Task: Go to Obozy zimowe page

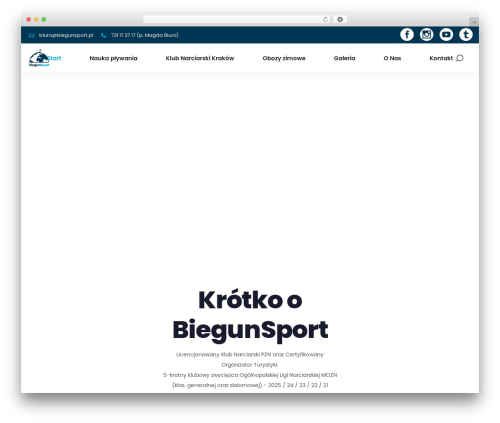Action: tap(284, 58)
